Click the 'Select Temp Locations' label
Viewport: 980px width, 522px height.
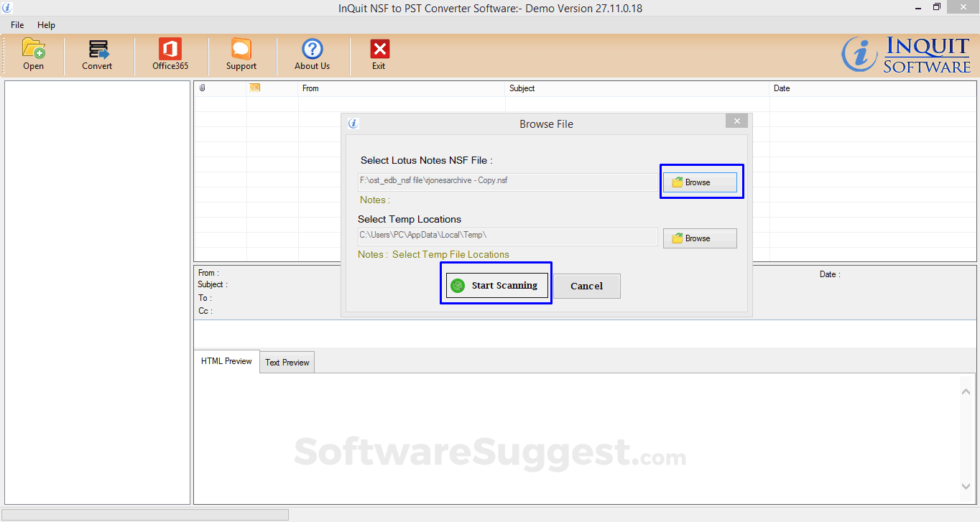click(x=410, y=219)
